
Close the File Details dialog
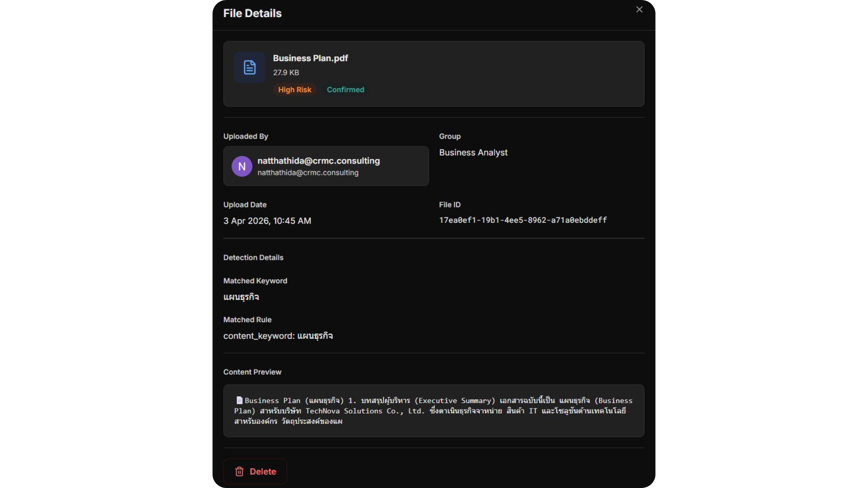[x=639, y=9]
